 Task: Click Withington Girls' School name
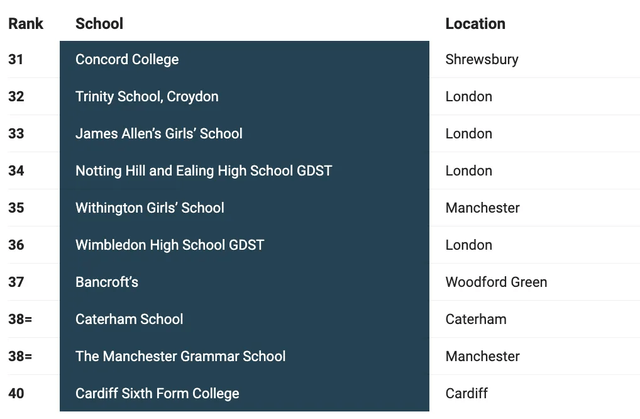click(150, 208)
